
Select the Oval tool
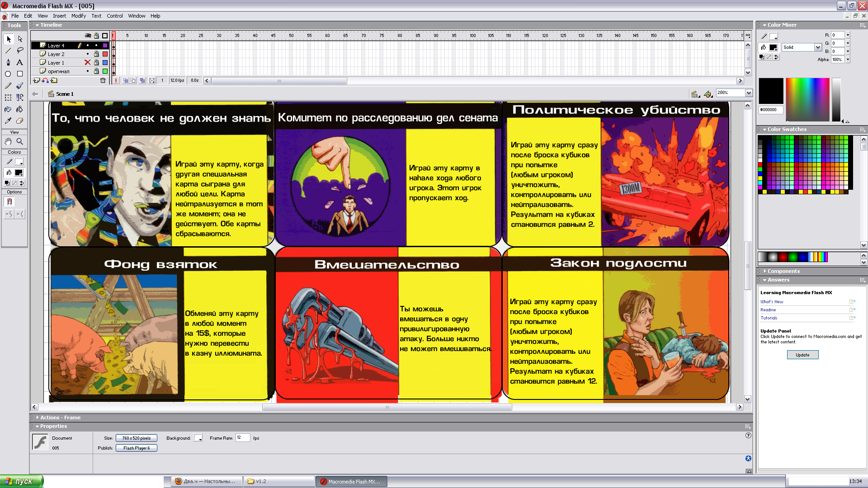click(9, 74)
